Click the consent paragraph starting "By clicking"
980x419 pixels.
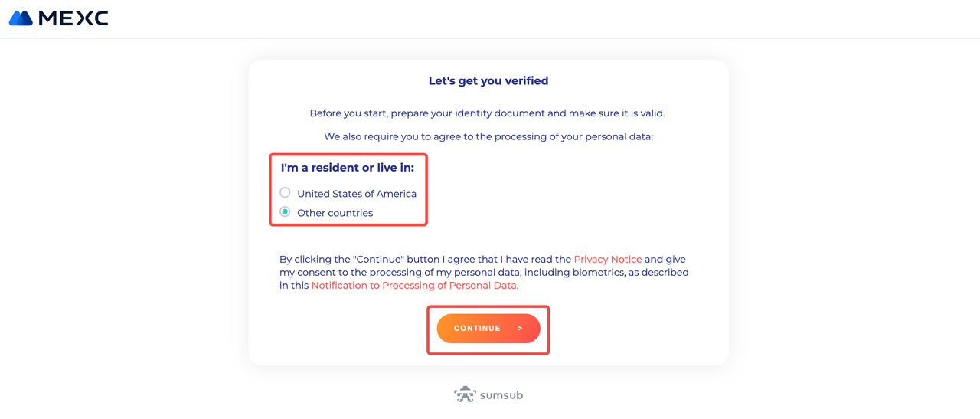pyautogui.click(x=484, y=273)
